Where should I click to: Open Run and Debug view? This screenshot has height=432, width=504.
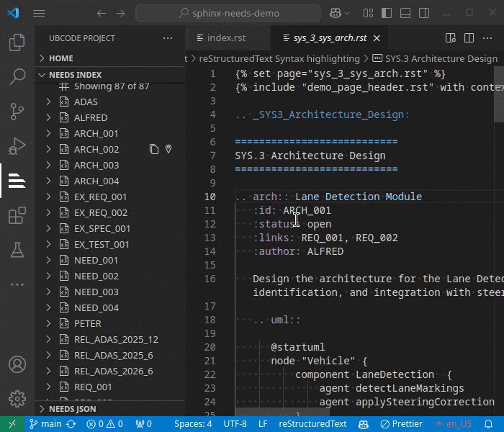[x=17, y=146]
